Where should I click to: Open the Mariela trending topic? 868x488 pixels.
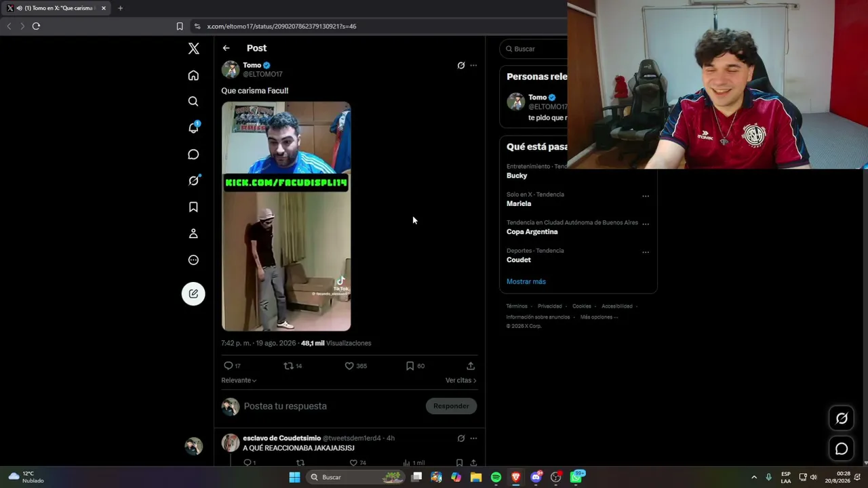tap(519, 203)
